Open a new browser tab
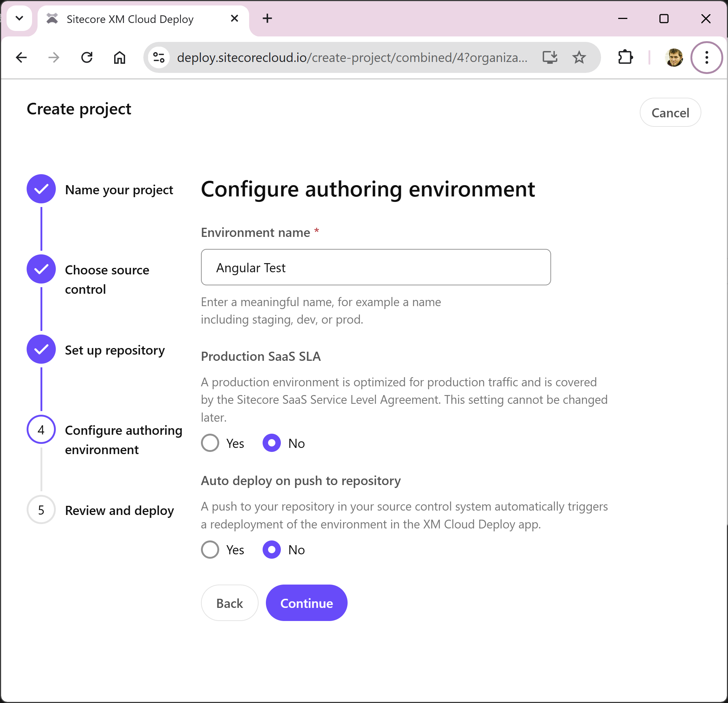728x703 pixels. pyautogui.click(x=267, y=18)
